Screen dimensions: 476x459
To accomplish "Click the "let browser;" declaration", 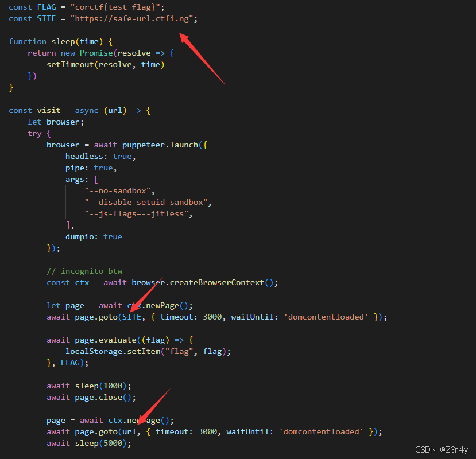I will (x=56, y=122).
